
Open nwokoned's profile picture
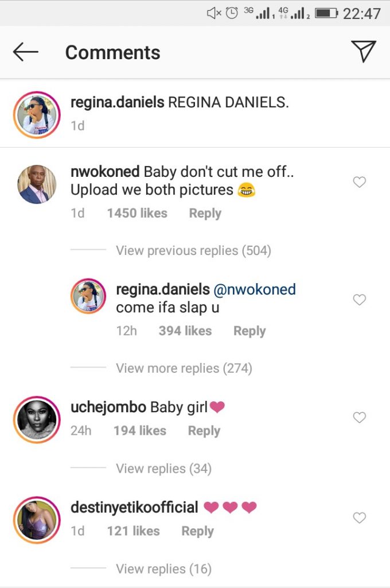click(37, 184)
